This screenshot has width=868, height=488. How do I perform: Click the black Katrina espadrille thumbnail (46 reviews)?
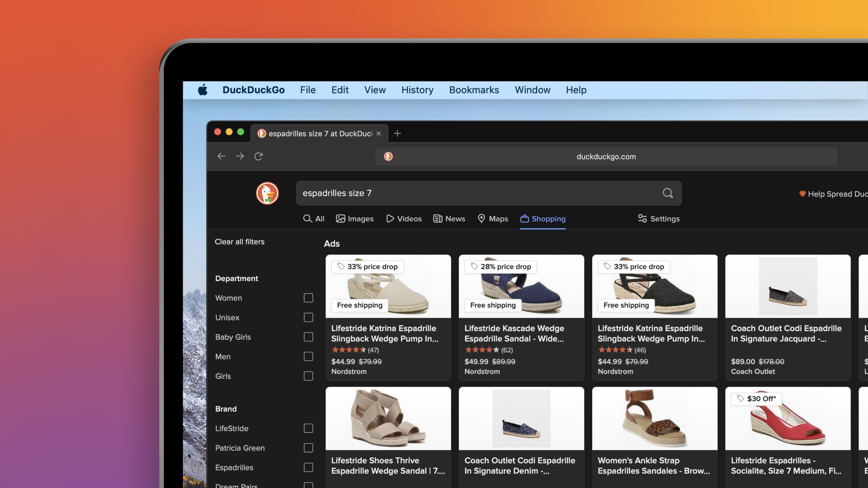pos(655,286)
